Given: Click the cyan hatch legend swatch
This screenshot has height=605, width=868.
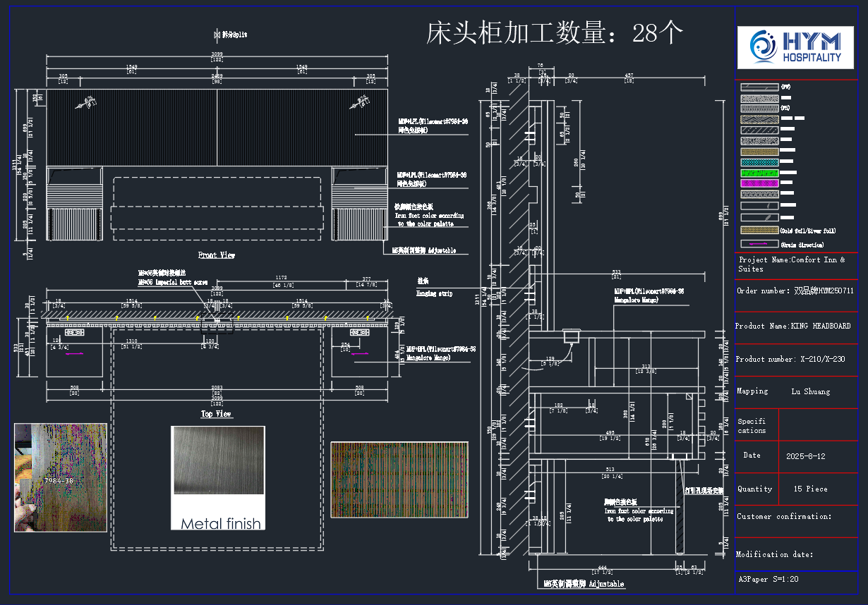Looking at the screenshot, I should [x=759, y=162].
